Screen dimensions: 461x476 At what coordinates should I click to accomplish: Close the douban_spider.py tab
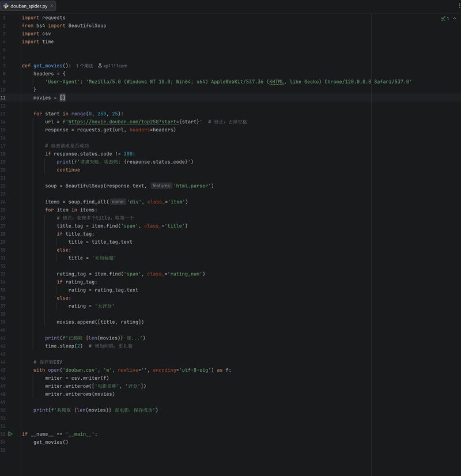click(x=52, y=6)
